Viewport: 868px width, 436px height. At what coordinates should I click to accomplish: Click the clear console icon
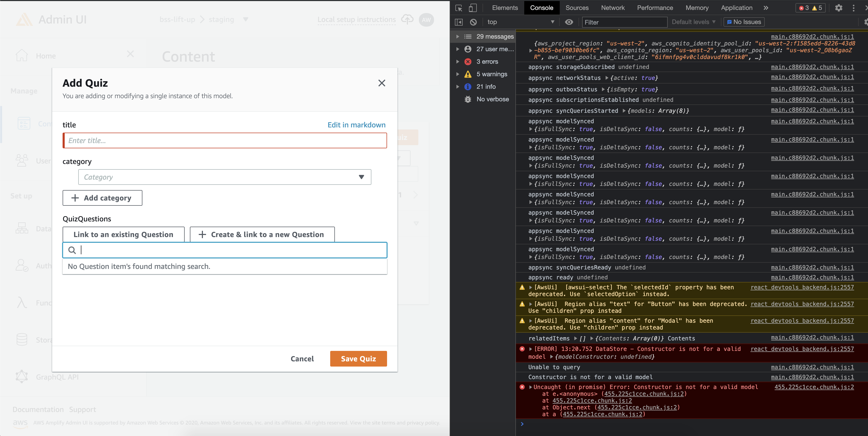474,22
